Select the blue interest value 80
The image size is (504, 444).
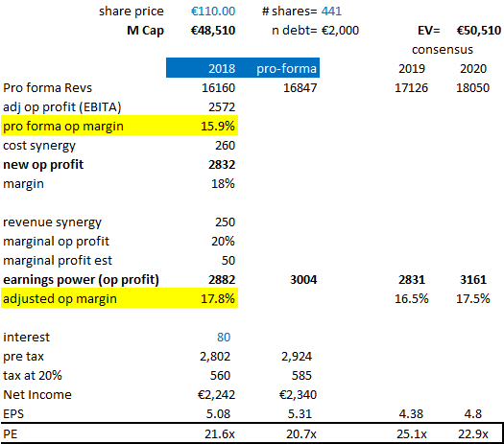pos(224,338)
